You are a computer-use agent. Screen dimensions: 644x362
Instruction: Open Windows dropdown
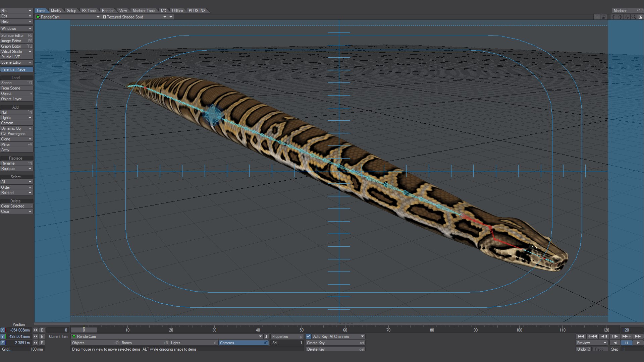(x=16, y=28)
